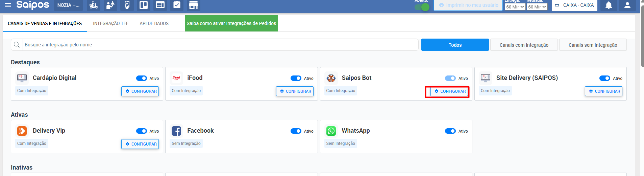The image size is (644, 176).
Task: Click Com Integração tag on Delivery Vip
Action: 32,144
